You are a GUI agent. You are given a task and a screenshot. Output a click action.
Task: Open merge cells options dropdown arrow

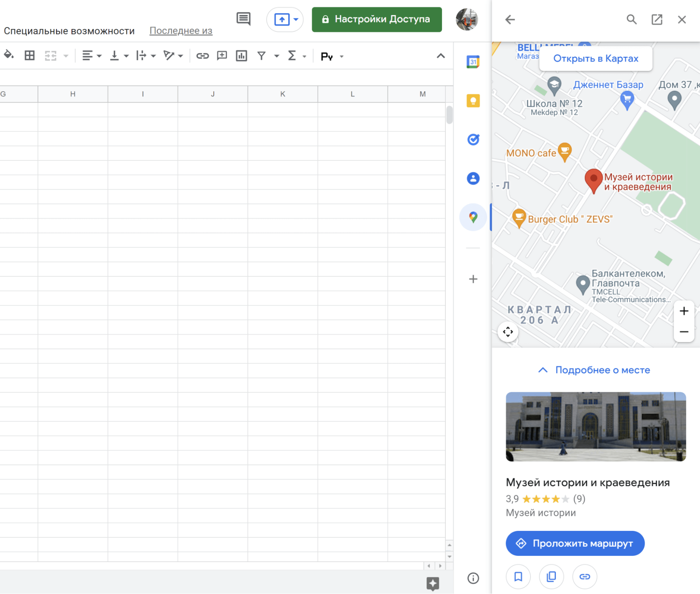tap(66, 56)
